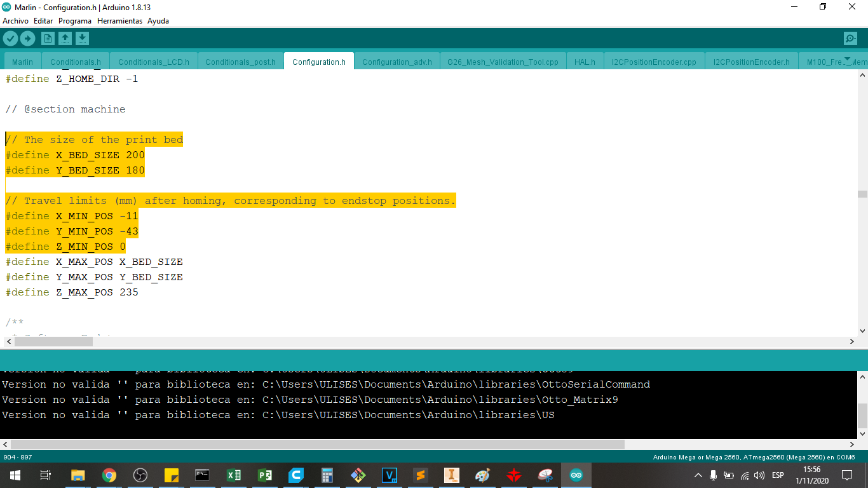868x488 pixels.
Task: Open the Serial Monitor magnifier icon
Action: pyautogui.click(x=850, y=38)
